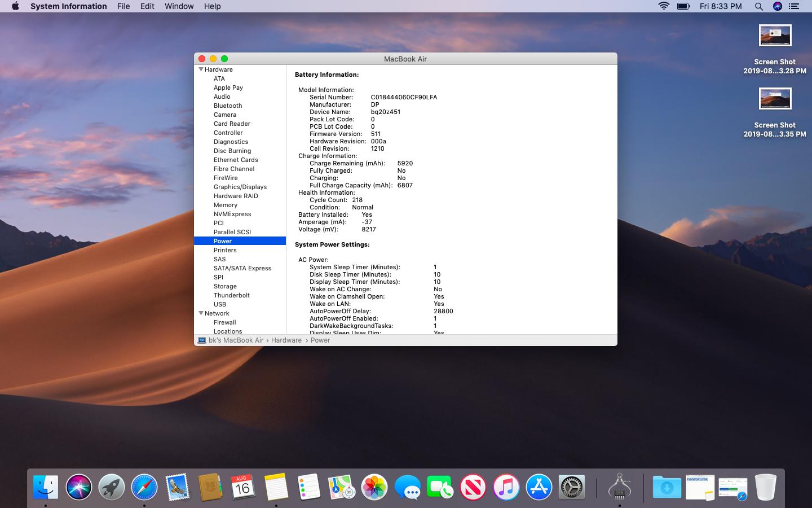Open Messages speech bubble icon
This screenshot has width=812, height=508.
pyautogui.click(x=407, y=487)
